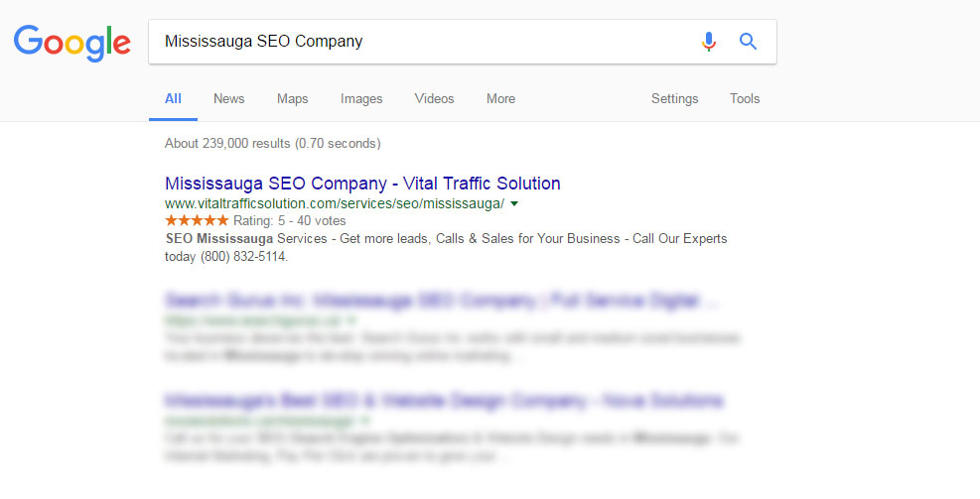Open the blurred Search Gurus result title
Viewport: 980px width, 499px height.
441,301
